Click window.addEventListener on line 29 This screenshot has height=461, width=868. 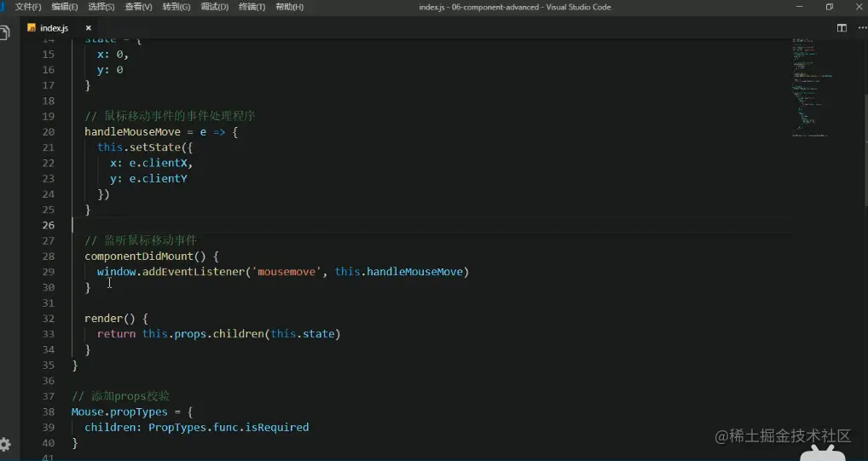[171, 272]
